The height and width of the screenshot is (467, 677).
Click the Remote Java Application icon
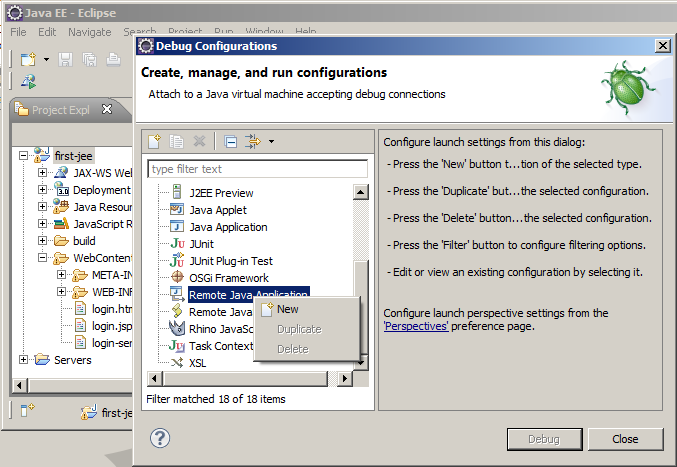coord(177,294)
